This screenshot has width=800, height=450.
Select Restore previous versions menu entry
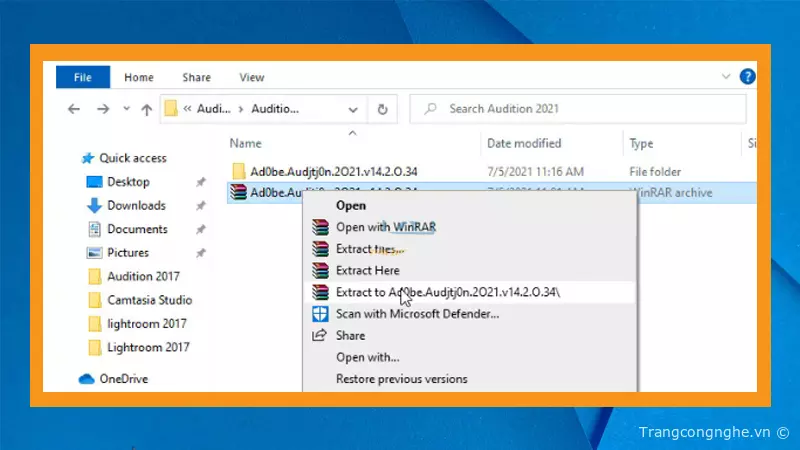coord(401,379)
